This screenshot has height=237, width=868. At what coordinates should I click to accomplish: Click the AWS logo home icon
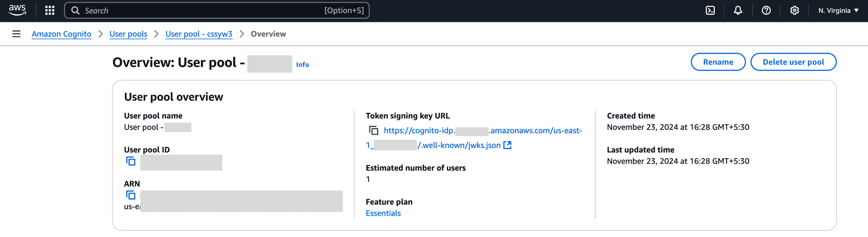(17, 10)
